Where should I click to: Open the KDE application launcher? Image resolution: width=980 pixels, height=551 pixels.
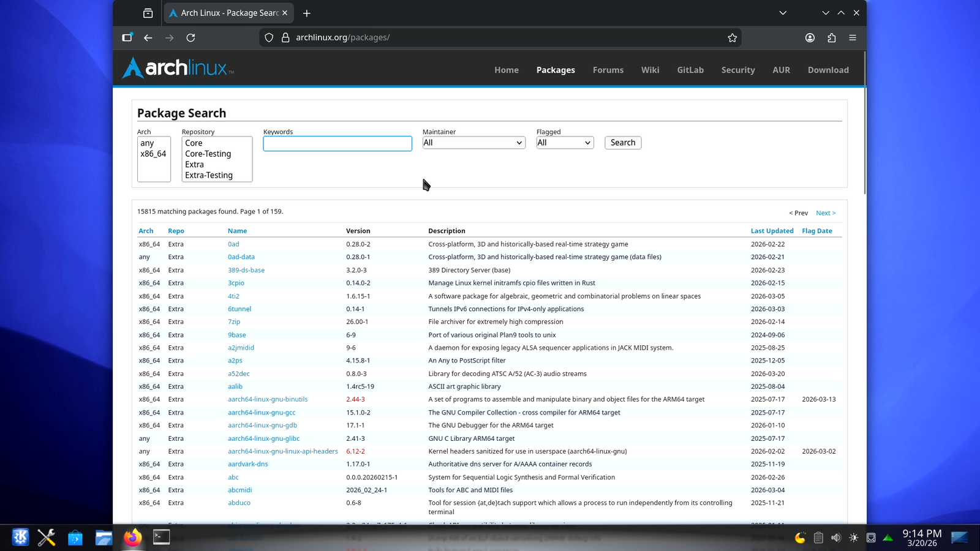(x=20, y=538)
